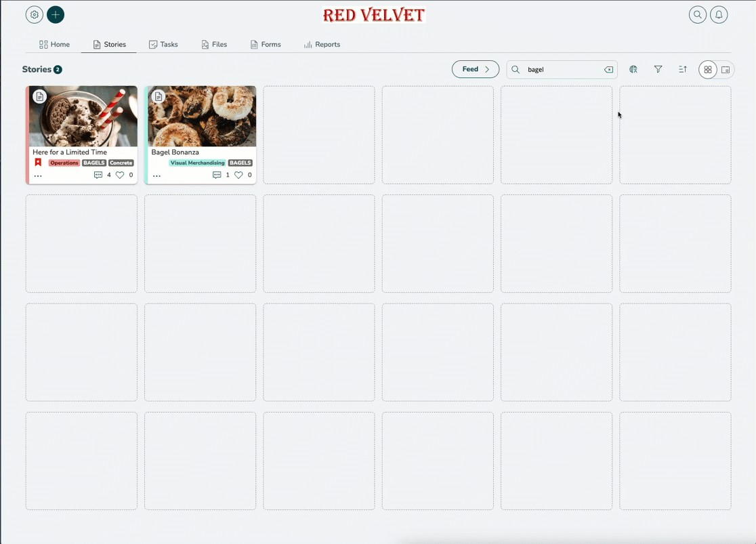Click BAGELS tag on Bagel Bonanza card

tap(240, 163)
